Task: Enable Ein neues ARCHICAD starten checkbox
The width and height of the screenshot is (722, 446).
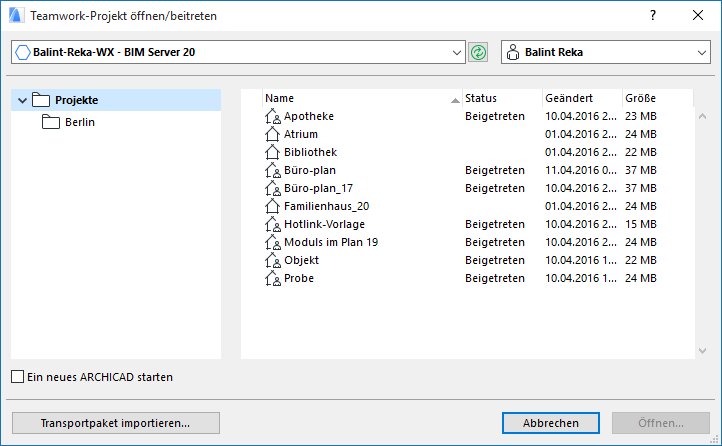Action: coord(18,377)
